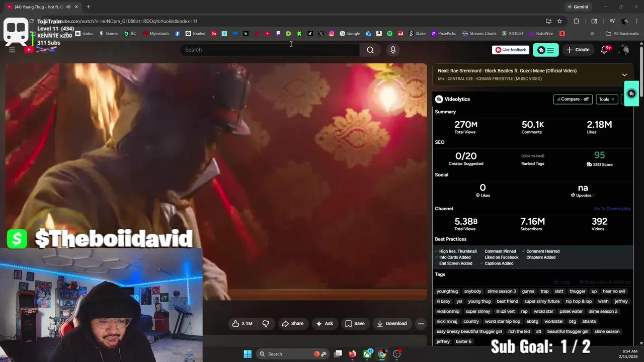
Task: Open the YouTube hamburger guide menu
Action: tap(12, 50)
